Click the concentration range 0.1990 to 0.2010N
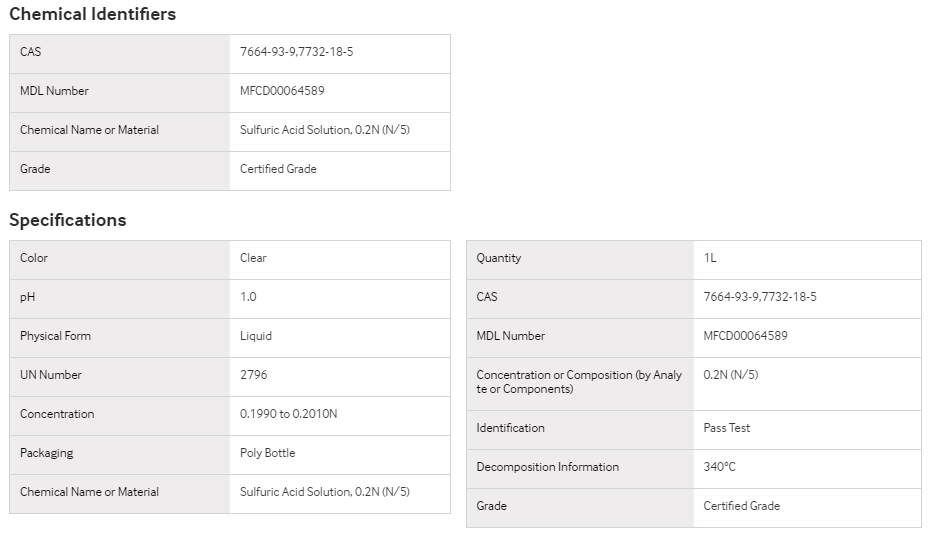 click(x=289, y=414)
